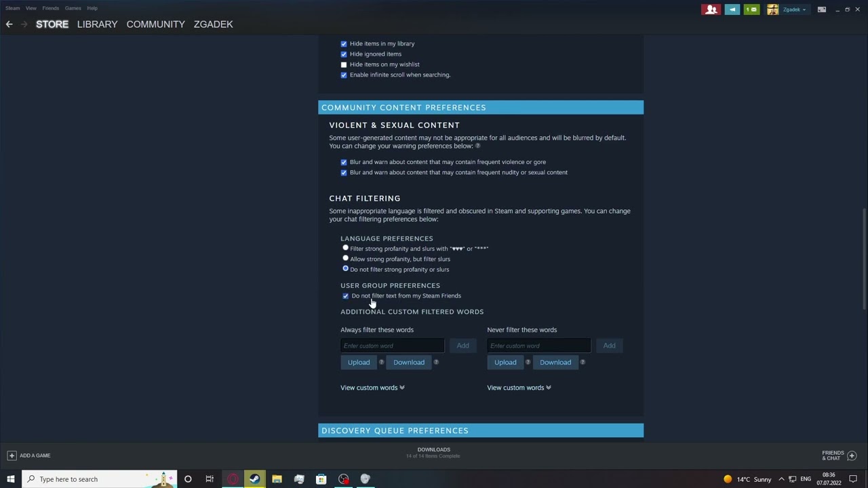868x488 pixels.
Task: Enable Hide items on my wishlist
Action: (x=344, y=65)
